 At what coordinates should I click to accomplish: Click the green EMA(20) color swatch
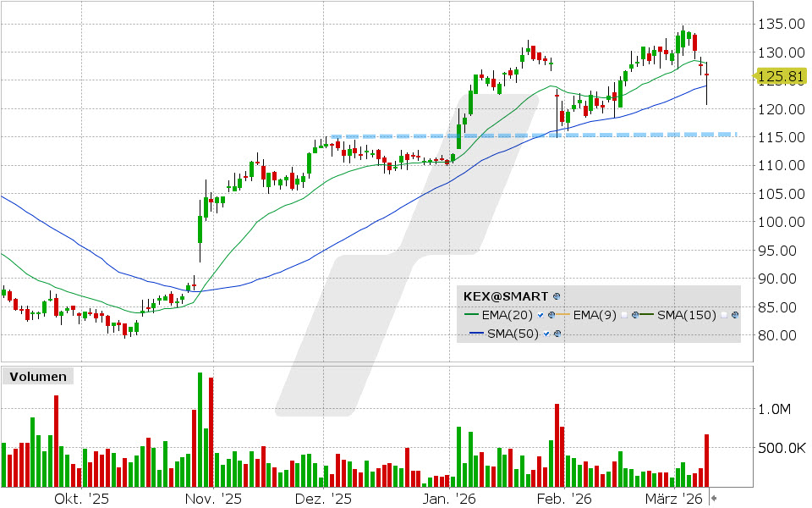coord(470,314)
